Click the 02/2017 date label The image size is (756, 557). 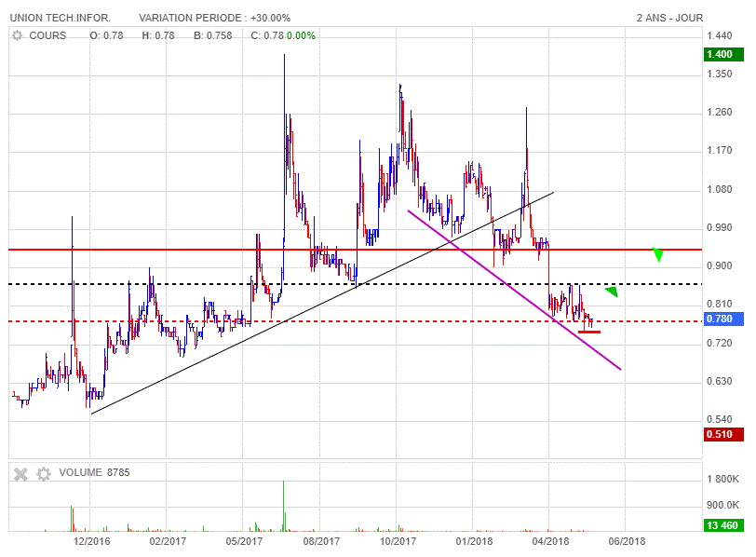point(168,541)
